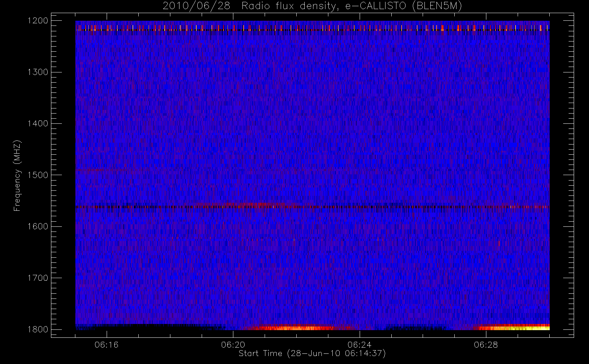Select the 1700 frequency tick label

coord(37,278)
